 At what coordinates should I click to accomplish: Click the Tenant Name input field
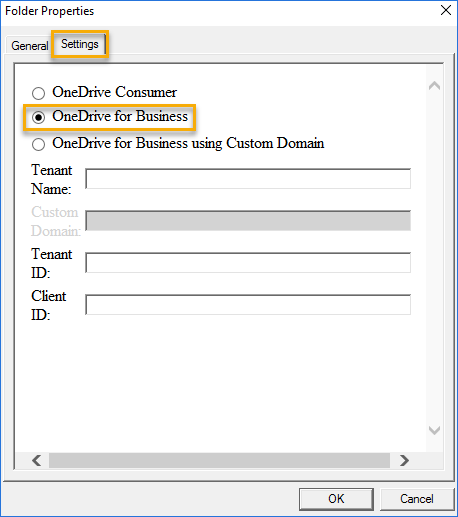coord(248,179)
